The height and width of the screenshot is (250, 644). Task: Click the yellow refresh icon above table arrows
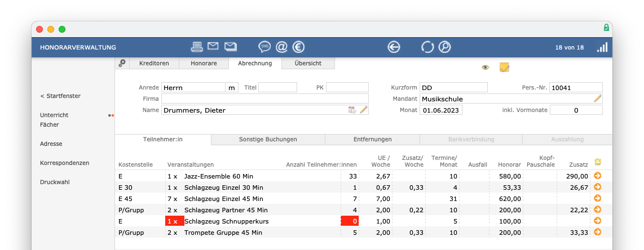(x=598, y=162)
